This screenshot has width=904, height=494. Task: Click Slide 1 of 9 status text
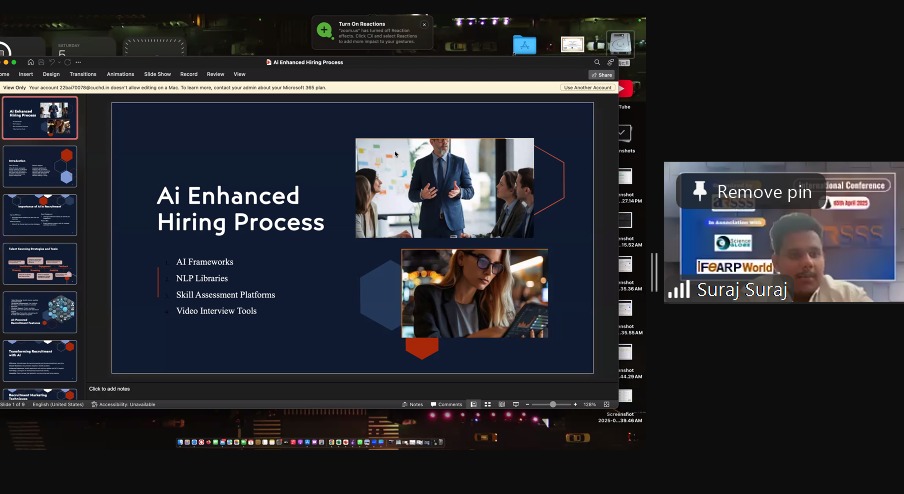coord(12,405)
